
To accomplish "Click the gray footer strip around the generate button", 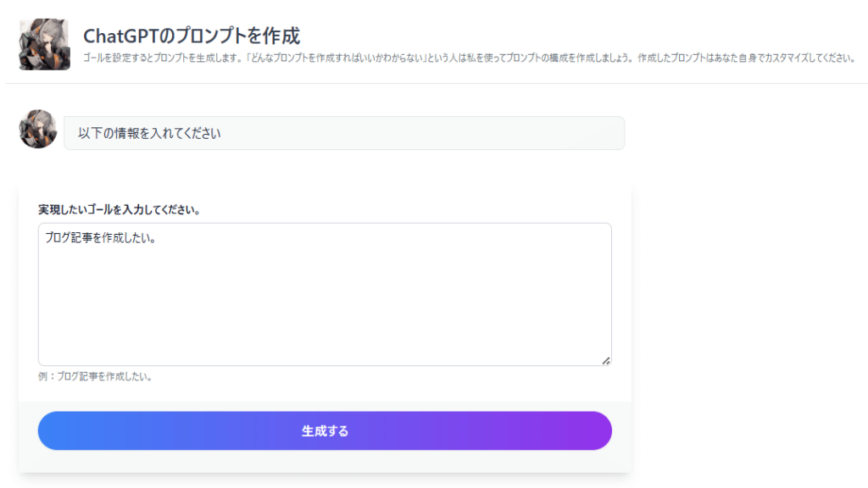I will (x=325, y=458).
